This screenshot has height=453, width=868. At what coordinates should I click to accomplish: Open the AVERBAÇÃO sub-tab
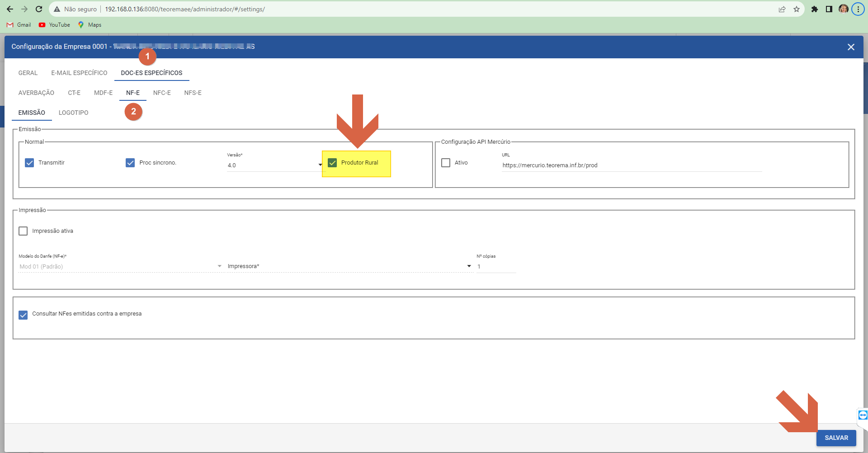pyautogui.click(x=36, y=93)
